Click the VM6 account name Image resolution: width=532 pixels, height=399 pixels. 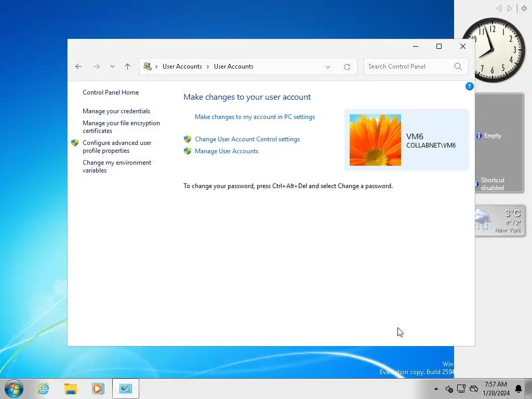point(415,137)
